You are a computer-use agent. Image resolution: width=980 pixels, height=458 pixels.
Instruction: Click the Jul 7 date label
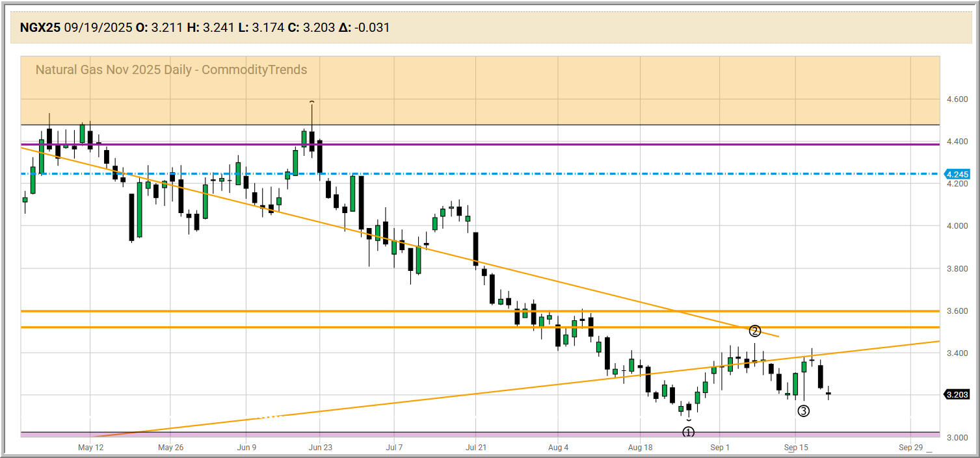(395, 448)
